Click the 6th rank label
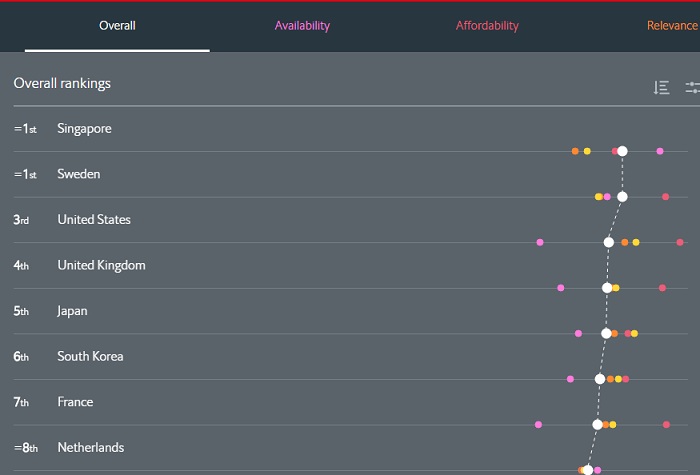Image resolution: width=700 pixels, height=475 pixels. (21, 356)
